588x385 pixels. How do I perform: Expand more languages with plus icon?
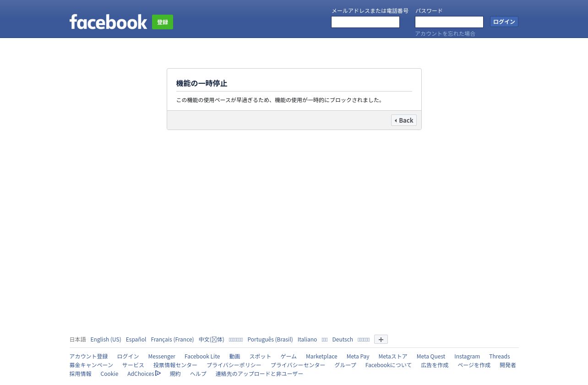(381, 339)
